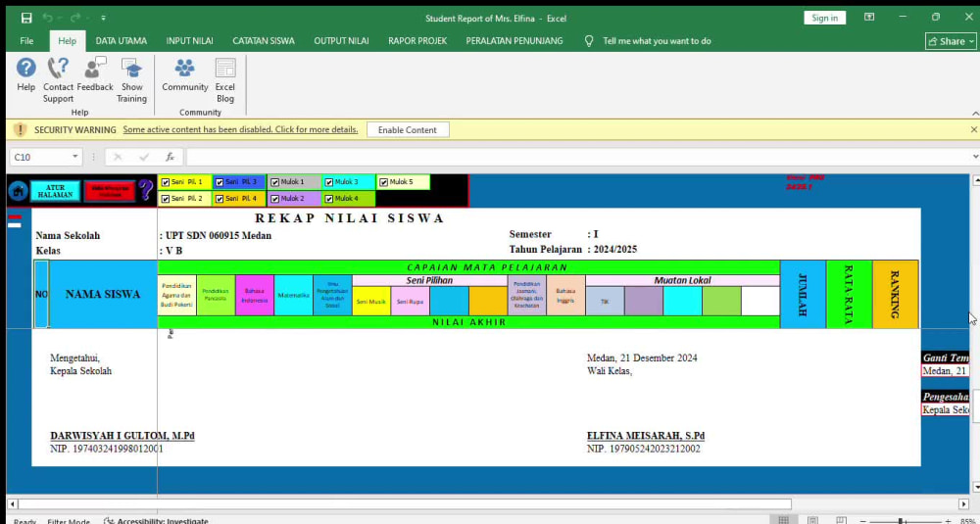Click Tell me what you want to do
The height and width of the screenshot is (524, 980).
tap(657, 40)
